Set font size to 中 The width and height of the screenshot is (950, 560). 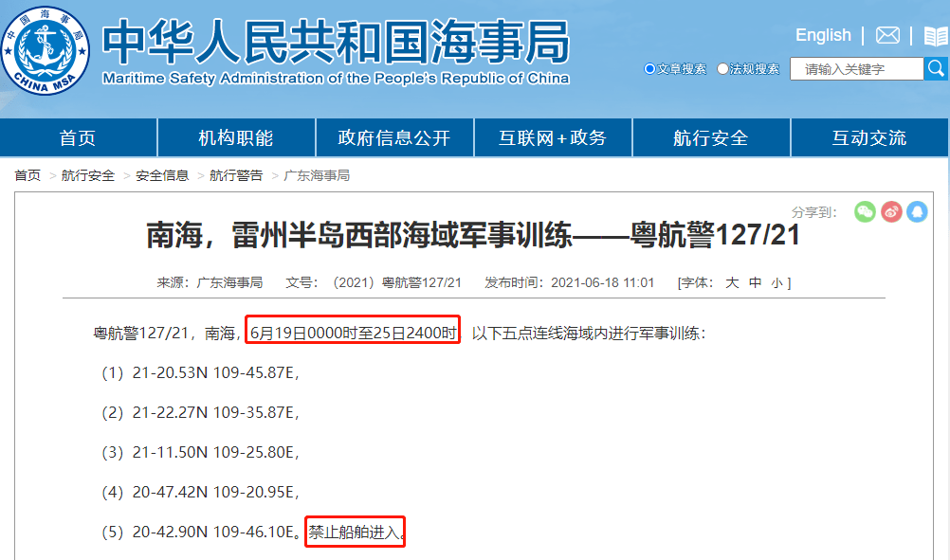(755, 282)
